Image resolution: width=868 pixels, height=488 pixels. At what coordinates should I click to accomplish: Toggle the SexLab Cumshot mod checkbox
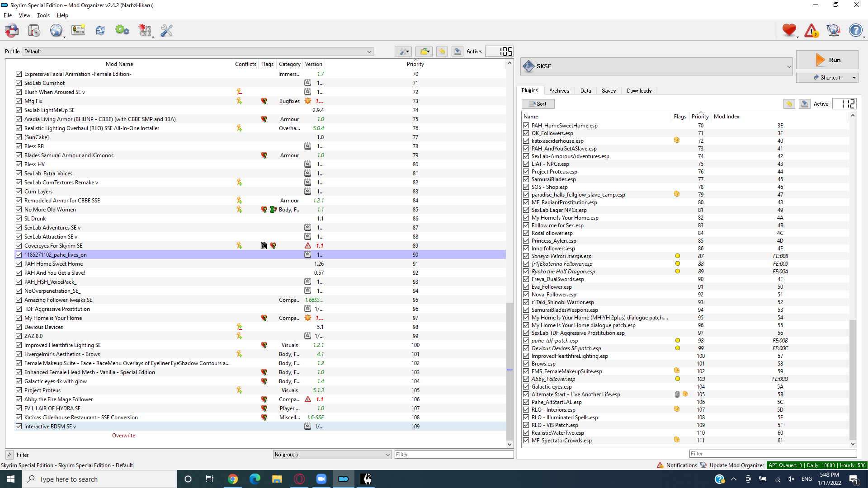coord(19,83)
